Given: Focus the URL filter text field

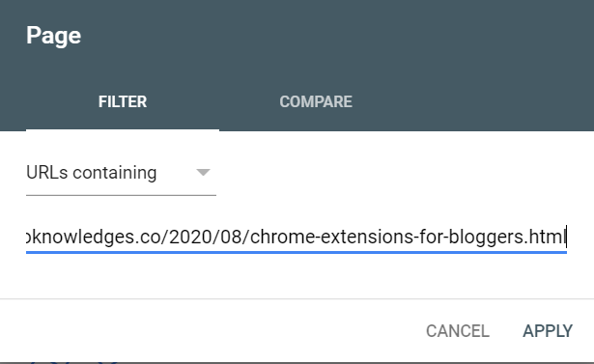Looking at the screenshot, I should click(x=297, y=238).
